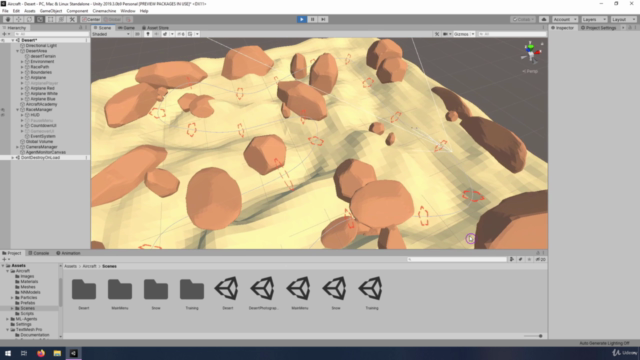Open the custom editor tools

(72, 19)
